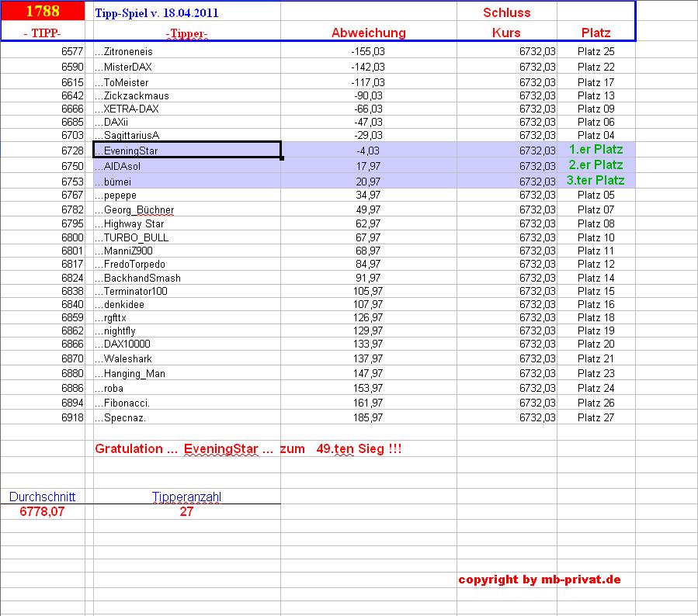Select the Durchschnitt label cell
The height and width of the screenshot is (616, 698).
tap(43, 496)
